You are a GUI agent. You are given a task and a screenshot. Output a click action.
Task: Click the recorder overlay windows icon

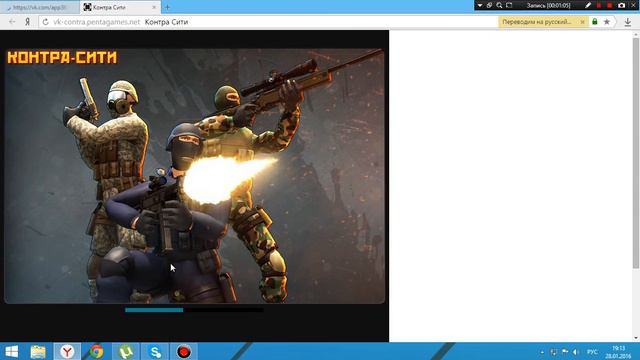[x=489, y=5]
